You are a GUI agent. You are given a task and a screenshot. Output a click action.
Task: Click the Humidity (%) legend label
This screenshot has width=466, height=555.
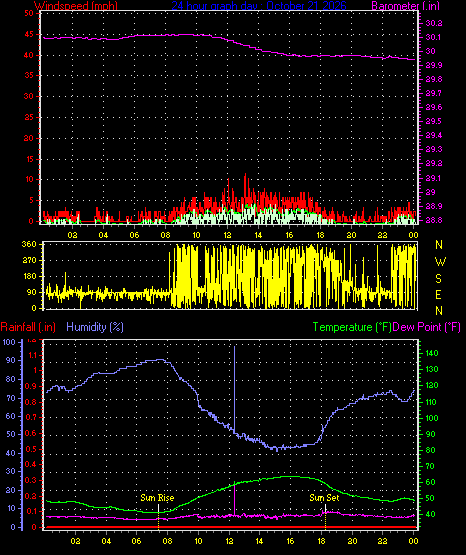pyautogui.click(x=95, y=327)
